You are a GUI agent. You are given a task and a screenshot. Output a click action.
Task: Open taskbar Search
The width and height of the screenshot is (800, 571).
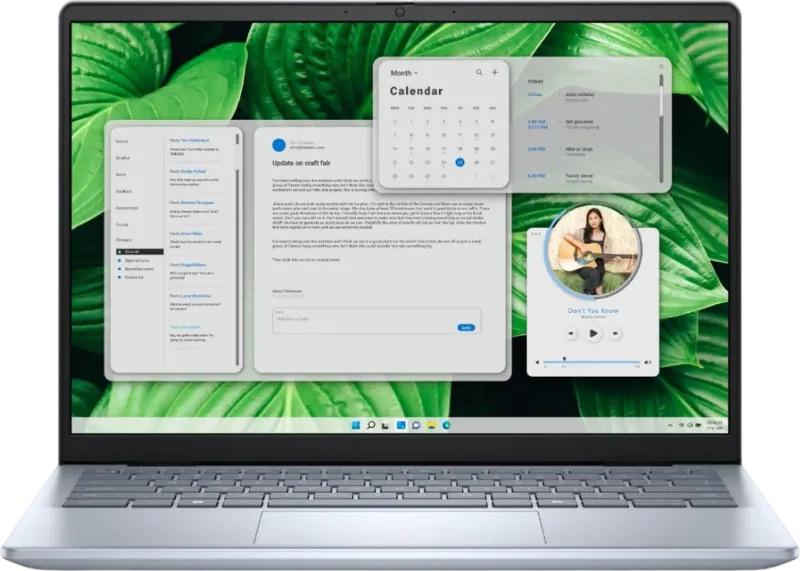[x=371, y=425]
